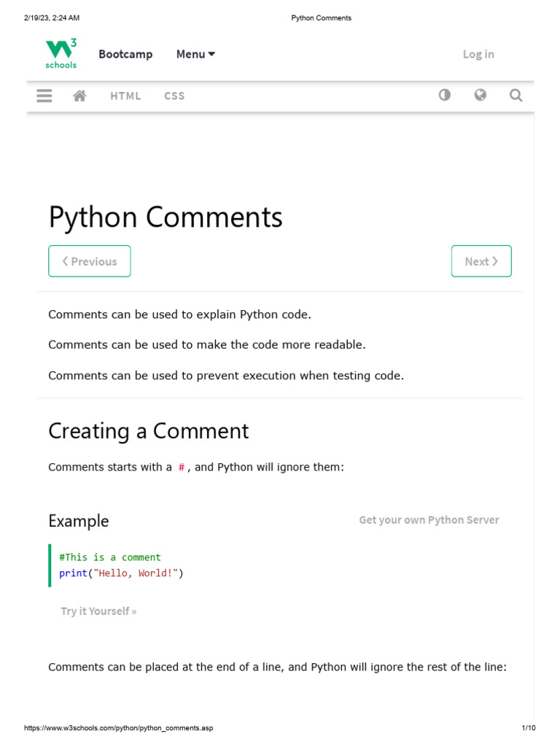Click the page URL in footer
Screen dimensions: 560x747
tap(119, 728)
